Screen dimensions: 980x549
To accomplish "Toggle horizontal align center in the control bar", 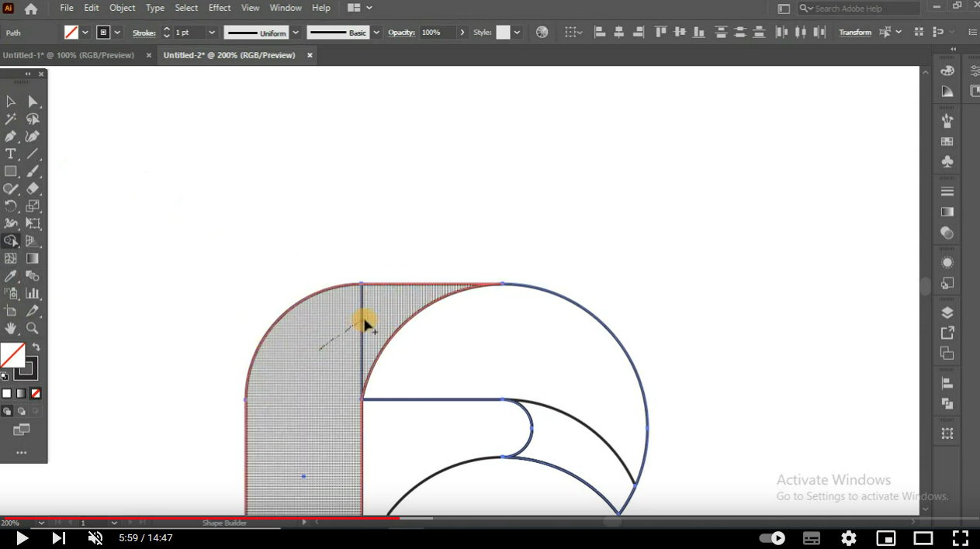I will [x=618, y=31].
